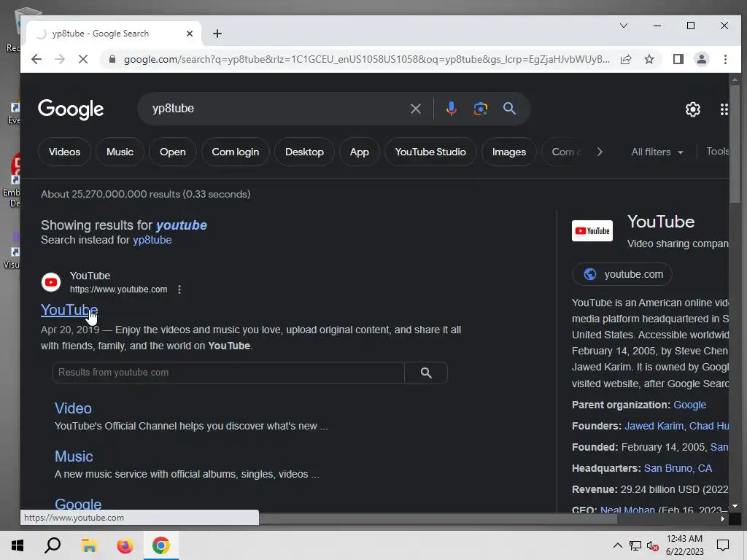The height and width of the screenshot is (560, 747).
Task: Close the yp8tube Google Search tab
Action: 190,34
